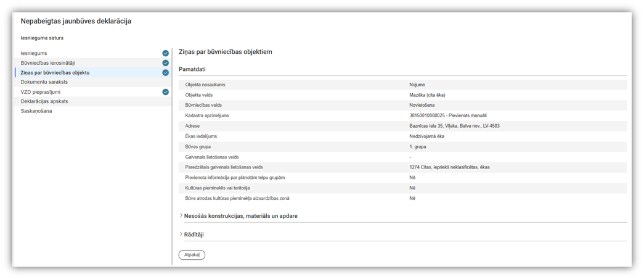Go to Būvniecības ierosinātāji in the sidebar

(x=47, y=63)
